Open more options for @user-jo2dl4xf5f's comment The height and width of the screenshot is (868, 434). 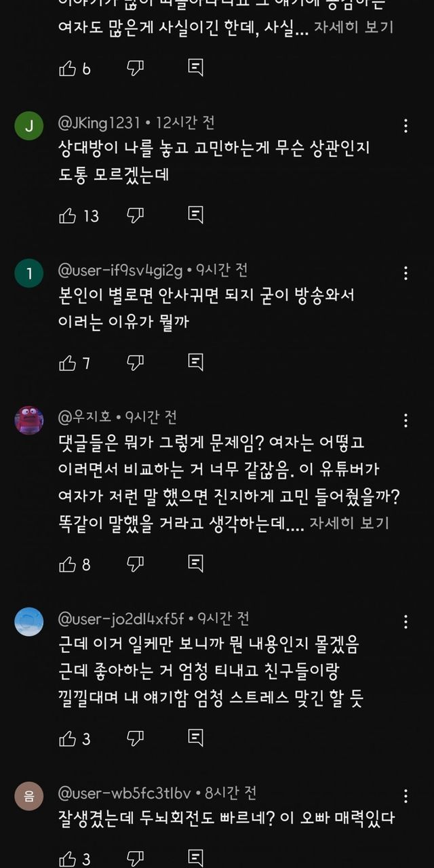[406, 621]
